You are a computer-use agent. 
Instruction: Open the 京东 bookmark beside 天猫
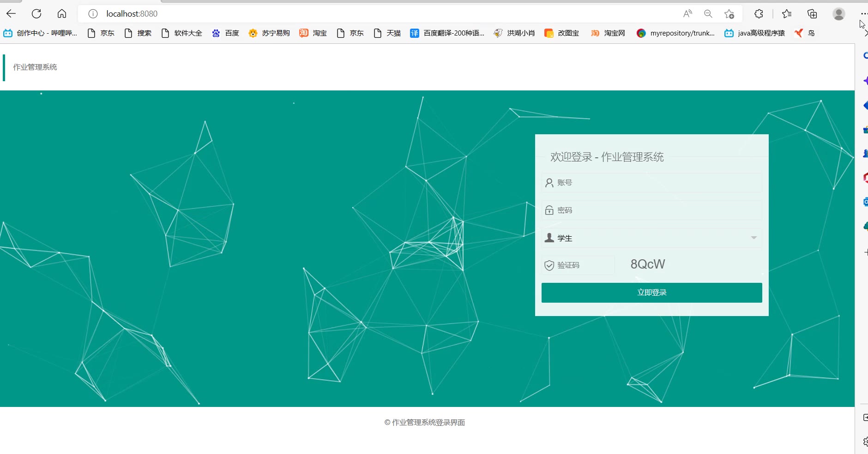click(350, 33)
